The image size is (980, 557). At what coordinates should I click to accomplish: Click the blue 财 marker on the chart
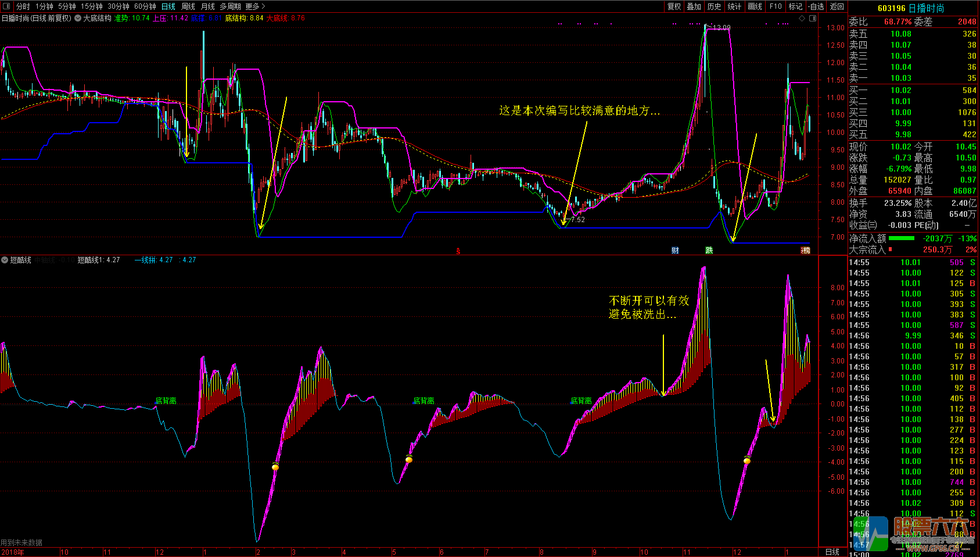pos(675,250)
